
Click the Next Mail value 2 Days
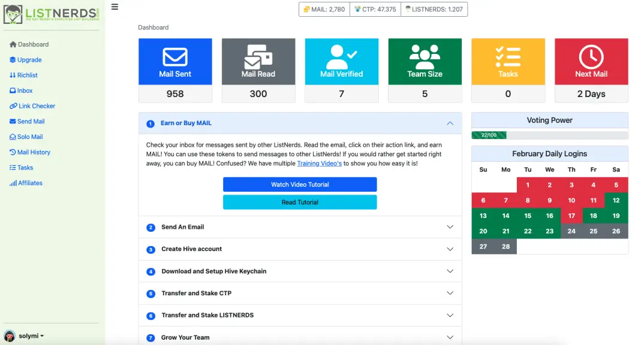(x=591, y=94)
